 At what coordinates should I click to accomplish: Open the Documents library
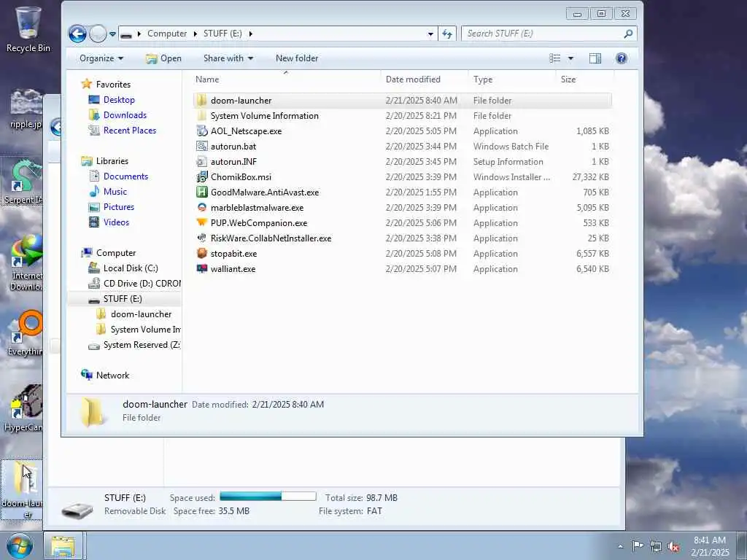[x=125, y=176]
